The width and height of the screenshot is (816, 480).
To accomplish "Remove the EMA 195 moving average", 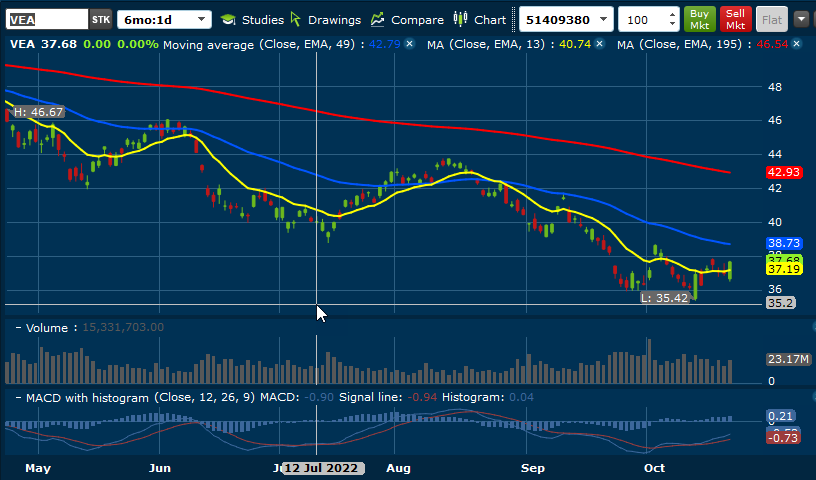I will (797, 44).
